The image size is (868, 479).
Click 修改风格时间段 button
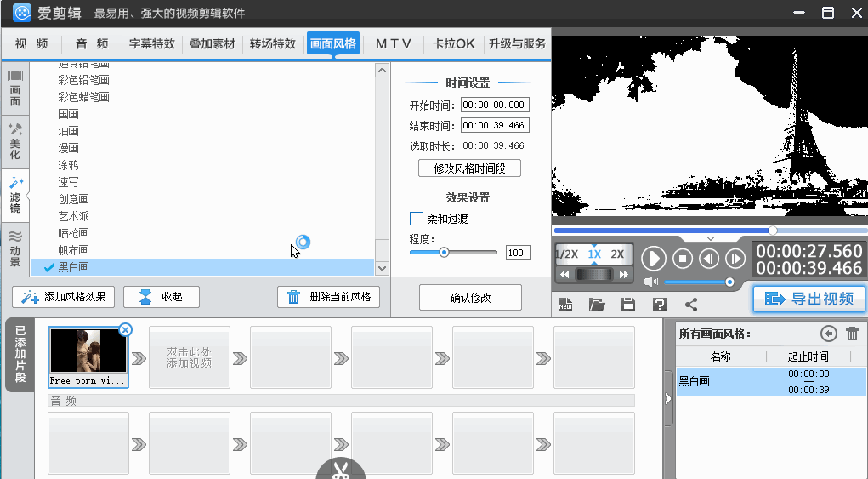(x=469, y=168)
